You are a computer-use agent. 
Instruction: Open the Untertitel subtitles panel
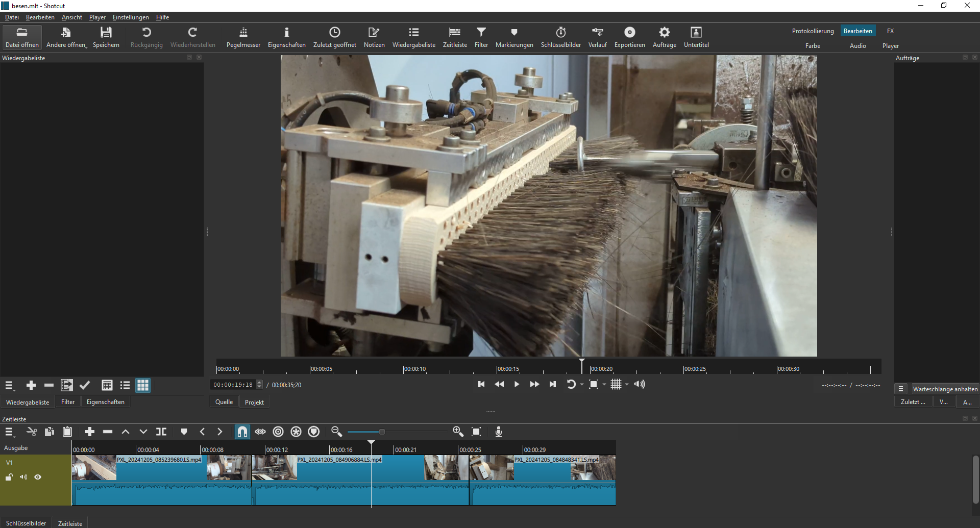[696, 37]
